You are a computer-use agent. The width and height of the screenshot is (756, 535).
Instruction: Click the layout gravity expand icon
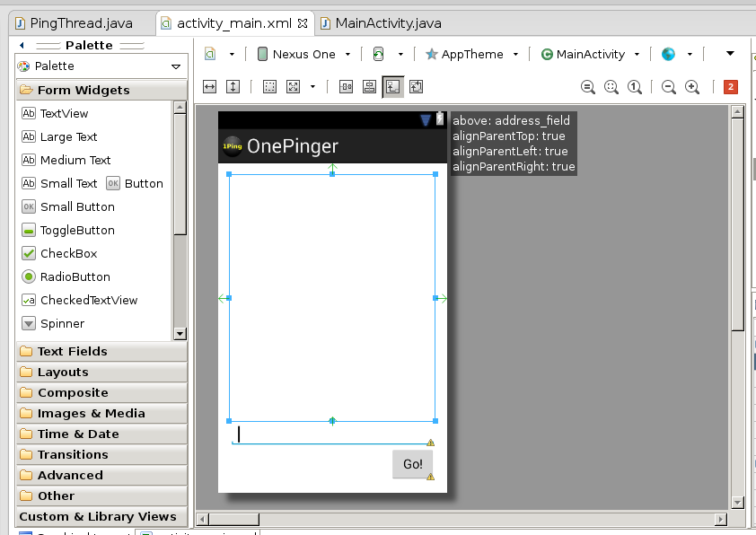[293, 87]
